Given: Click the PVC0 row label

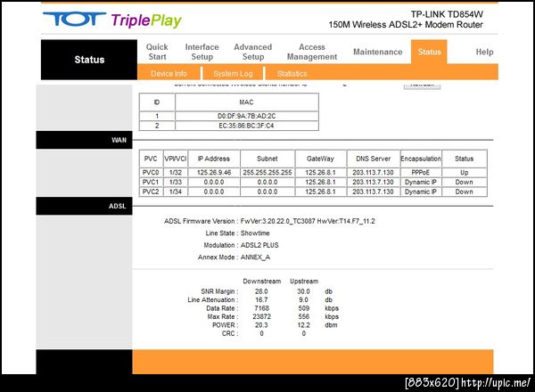Looking at the screenshot, I should click(x=151, y=173).
